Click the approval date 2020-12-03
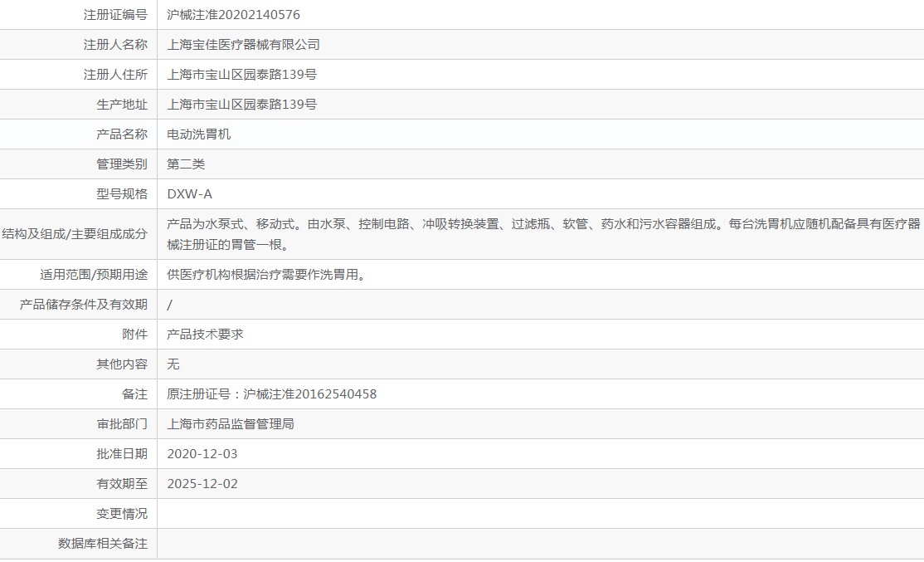 coord(202,454)
